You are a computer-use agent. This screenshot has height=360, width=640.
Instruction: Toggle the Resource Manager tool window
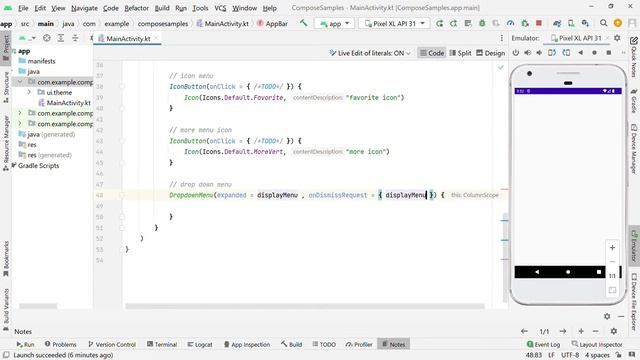[6, 143]
